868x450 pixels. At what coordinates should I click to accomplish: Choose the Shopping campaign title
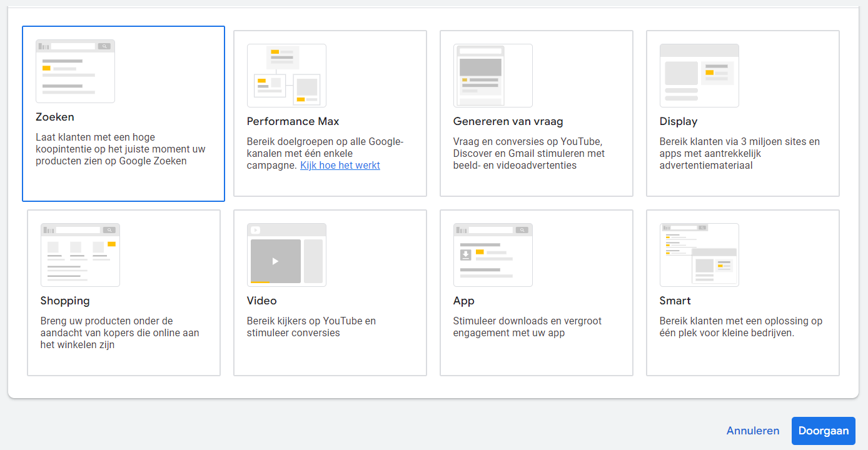coord(65,301)
